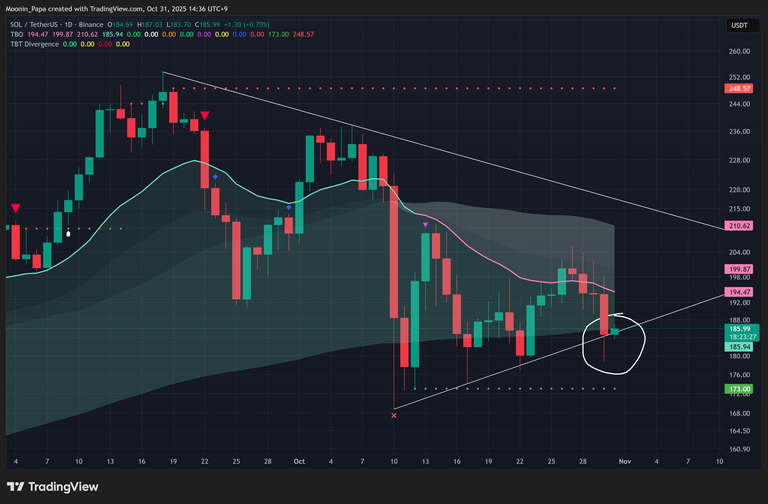Click the pink 210.62 price label
This screenshot has height=504, width=768.
pyautogui.click(x=740, y=226)
